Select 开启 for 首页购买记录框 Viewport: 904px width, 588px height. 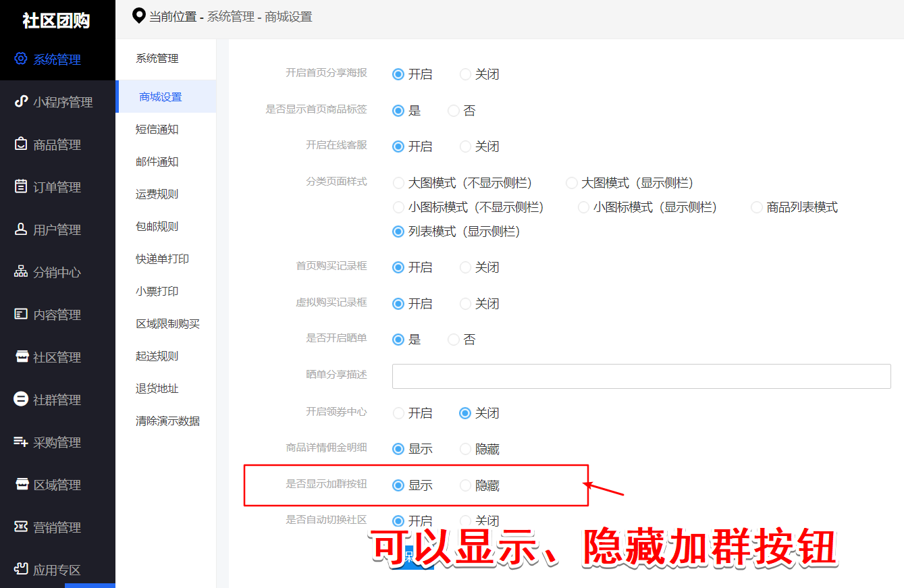[x=398, y=267]
